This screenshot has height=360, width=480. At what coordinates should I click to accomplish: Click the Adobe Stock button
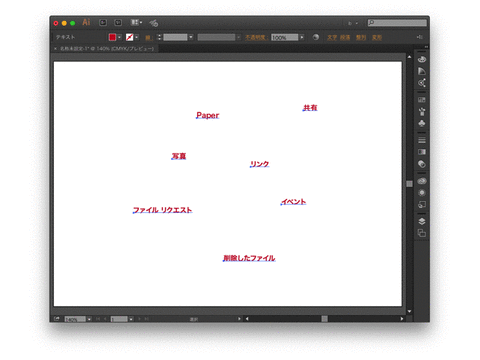tap(118, 23)
